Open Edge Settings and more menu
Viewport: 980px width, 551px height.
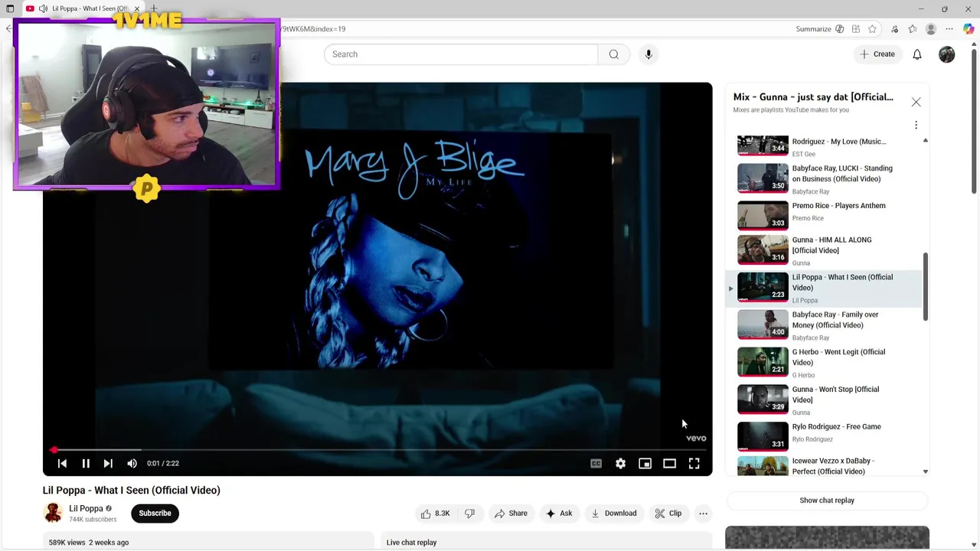949,29
